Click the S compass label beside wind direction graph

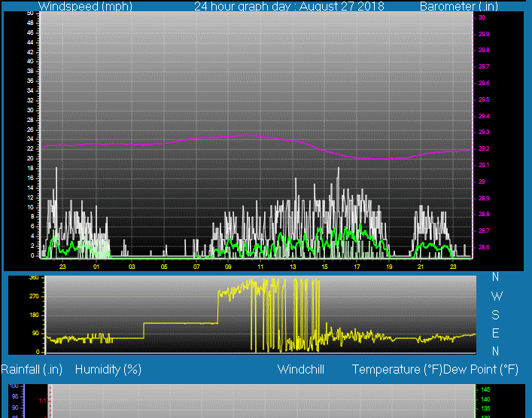pyautogui.click(x=495, y=316)
